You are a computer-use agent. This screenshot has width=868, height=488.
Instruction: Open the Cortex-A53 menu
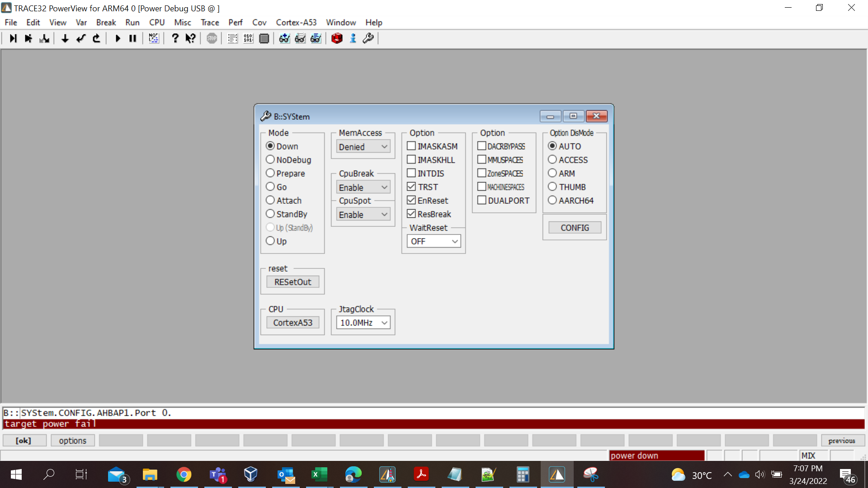pos(296,22)
